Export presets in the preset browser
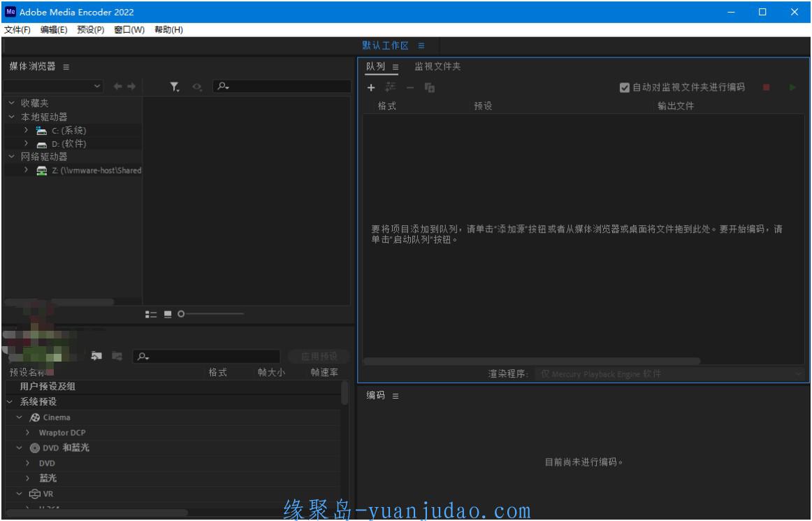This screenshot has width=812, height=521. click(x=117, y=356)
